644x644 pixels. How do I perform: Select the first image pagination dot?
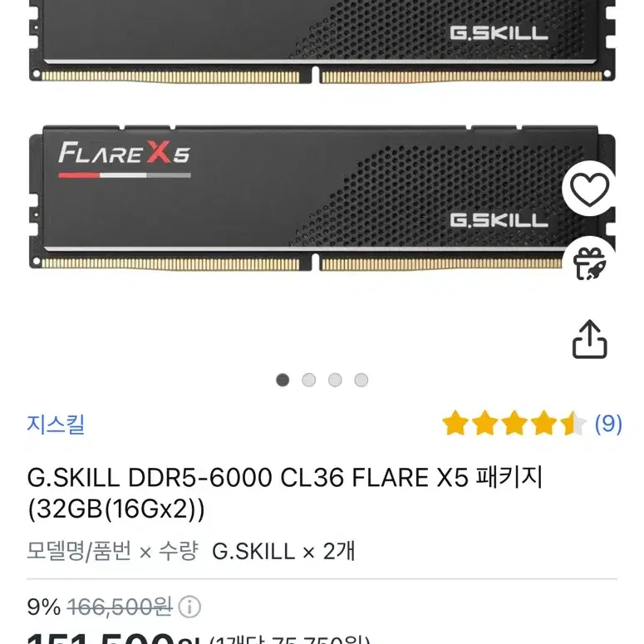[283, 380]
